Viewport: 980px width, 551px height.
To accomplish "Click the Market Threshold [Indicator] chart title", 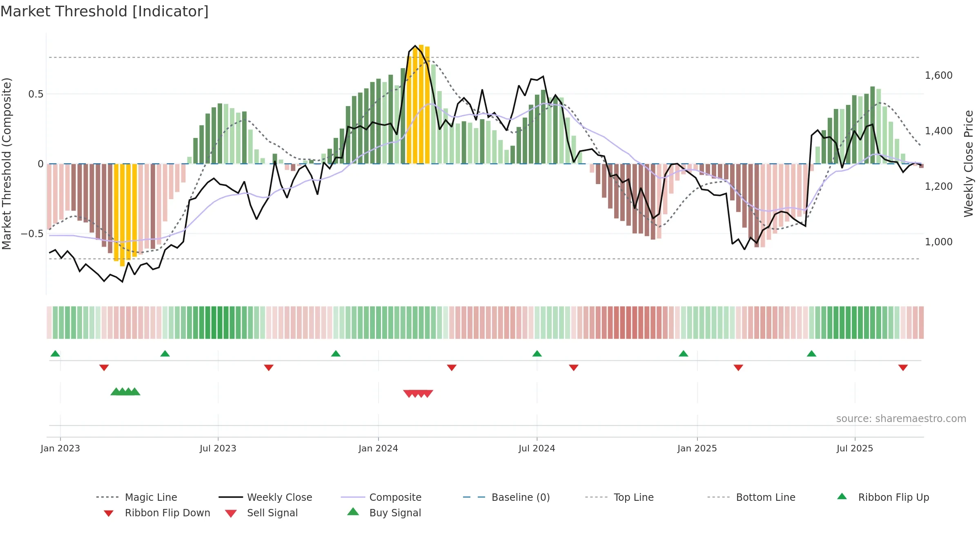I will point(105,11).
